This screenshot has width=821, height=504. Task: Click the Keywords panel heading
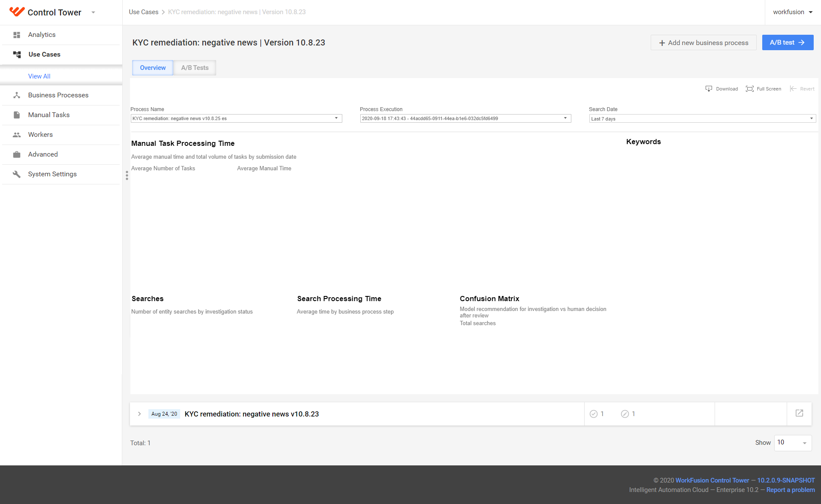(x=643, y=142)
